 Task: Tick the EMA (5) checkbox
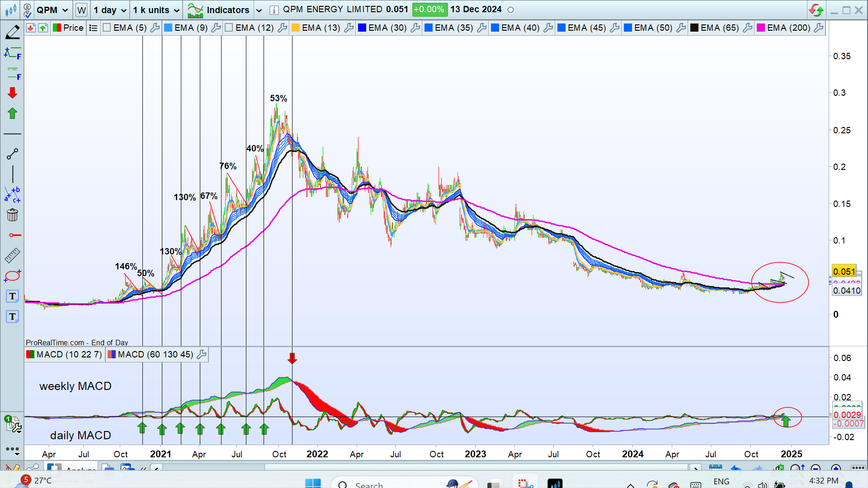click(x=107, y=28)
